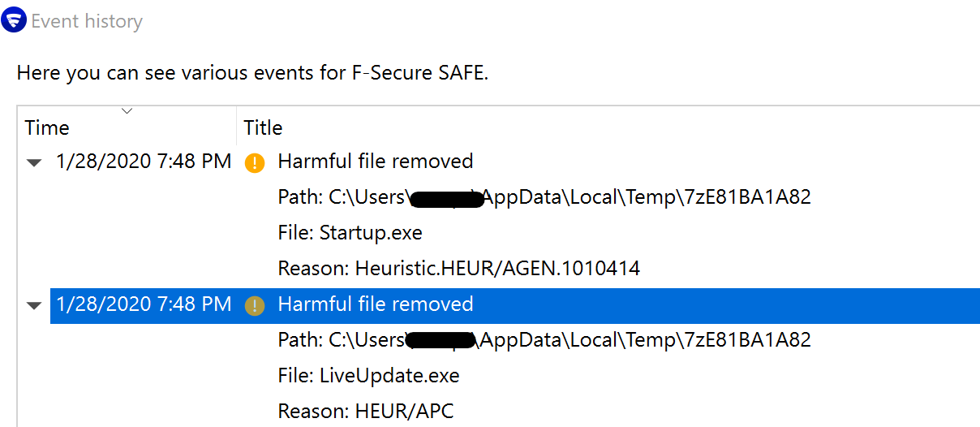
Task: Click the sort arrow above the Time column
Action: pyautogui.click(x=127, y=111)
